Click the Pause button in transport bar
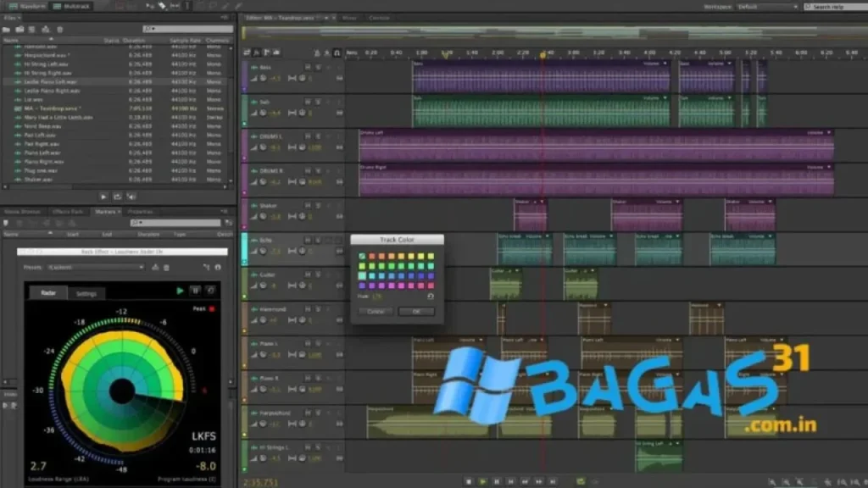Screen dimensions: 868x488 tap(497, 482)
